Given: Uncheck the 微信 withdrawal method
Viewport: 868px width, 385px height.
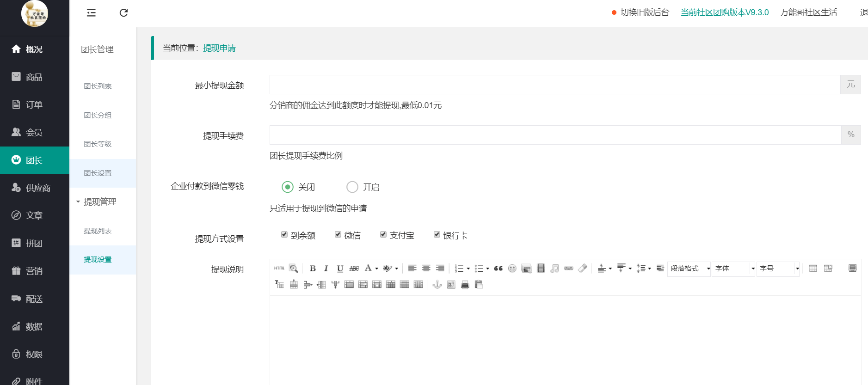Looking at the screenshot, I should point(338,235).
